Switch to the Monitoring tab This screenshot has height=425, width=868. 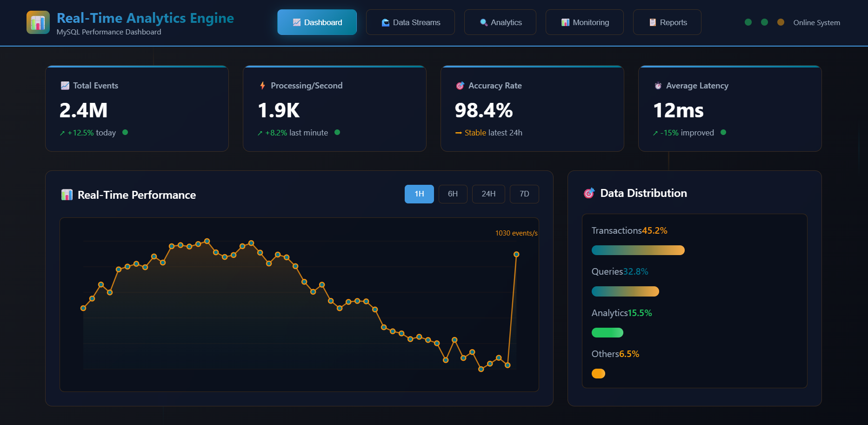[584, 22]
